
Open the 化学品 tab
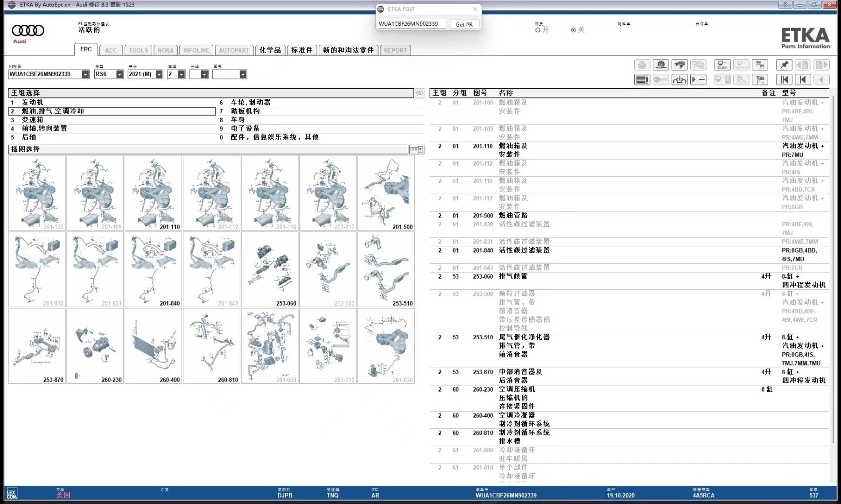coord(270,50)
